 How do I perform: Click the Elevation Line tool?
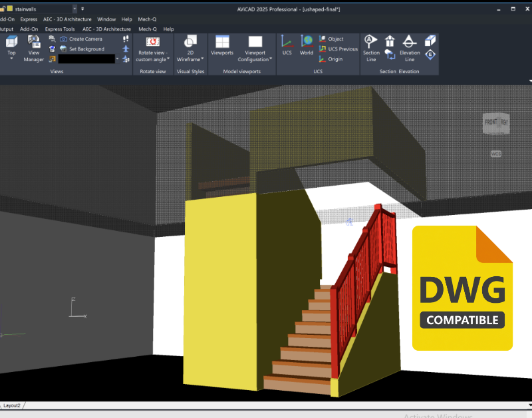click(x=410, y=49)
